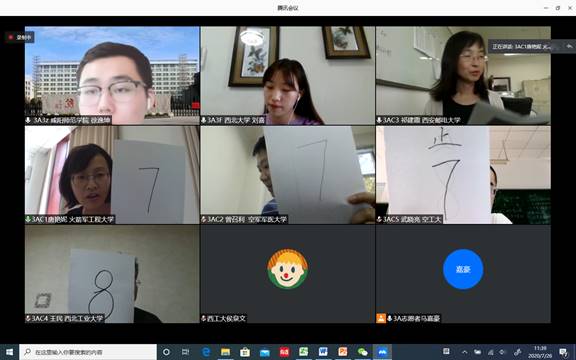The image size is (576, 360).
Task: Open Cortana circle icon in taskbar
Action: pyautogui.click(x=166, y=352)
